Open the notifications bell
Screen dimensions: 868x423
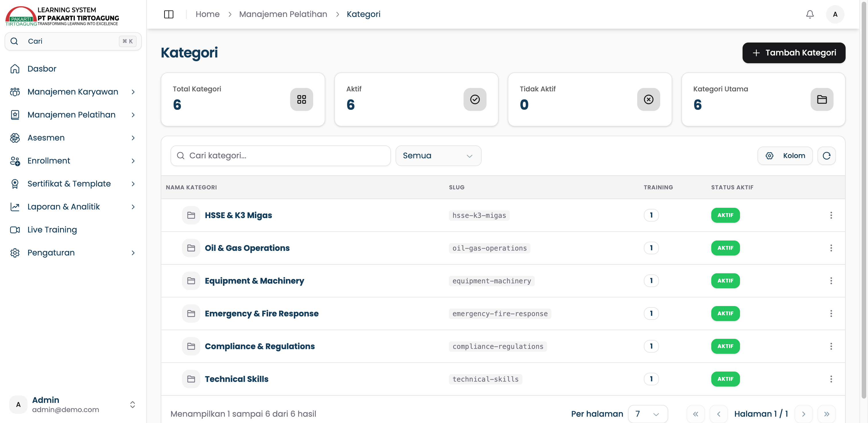tap(810, 14)
